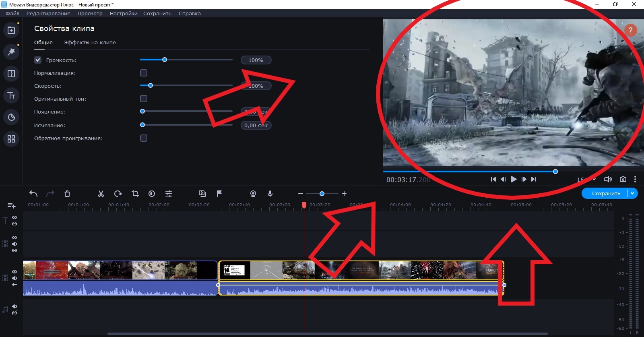The height and width of the screenshot is (337, 644).
Task: Expand the Сохранить button dropdown arrow
Action: point(632,193)
